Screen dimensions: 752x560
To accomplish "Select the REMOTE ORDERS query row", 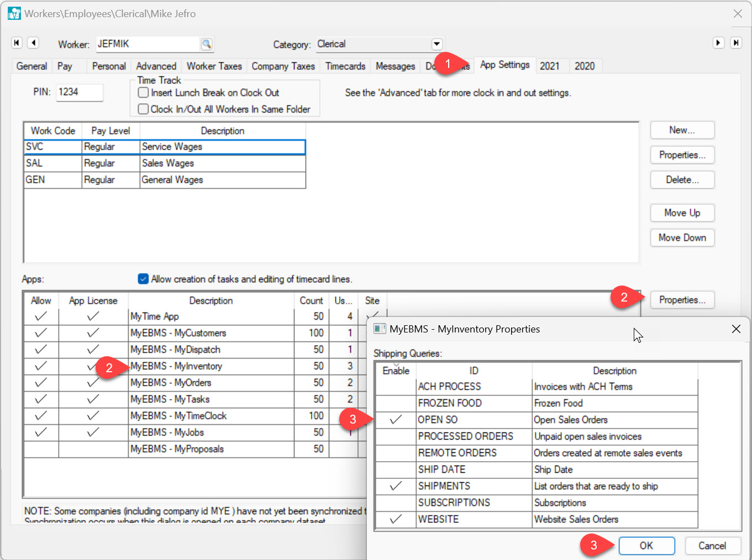I will click(x=537, y=453).
